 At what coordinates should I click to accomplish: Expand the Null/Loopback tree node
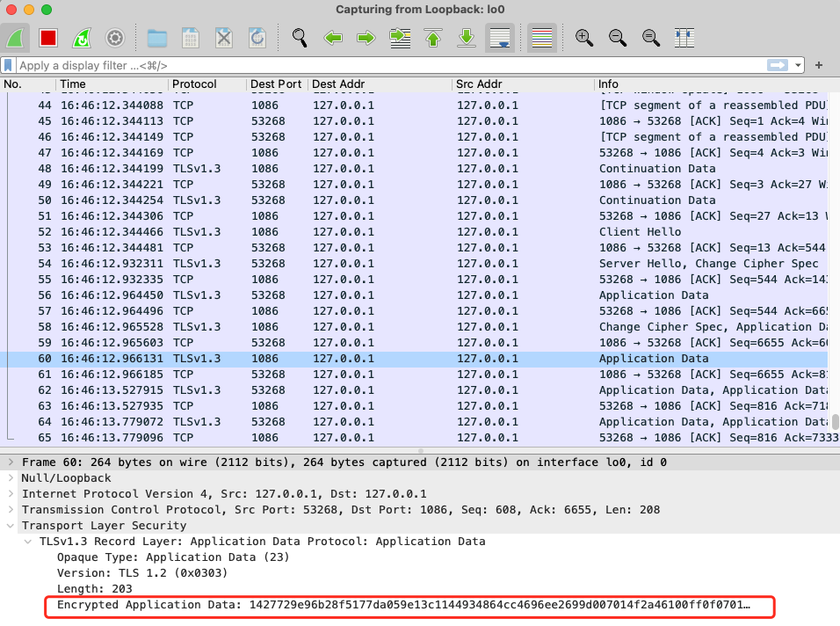coord(11,478)
